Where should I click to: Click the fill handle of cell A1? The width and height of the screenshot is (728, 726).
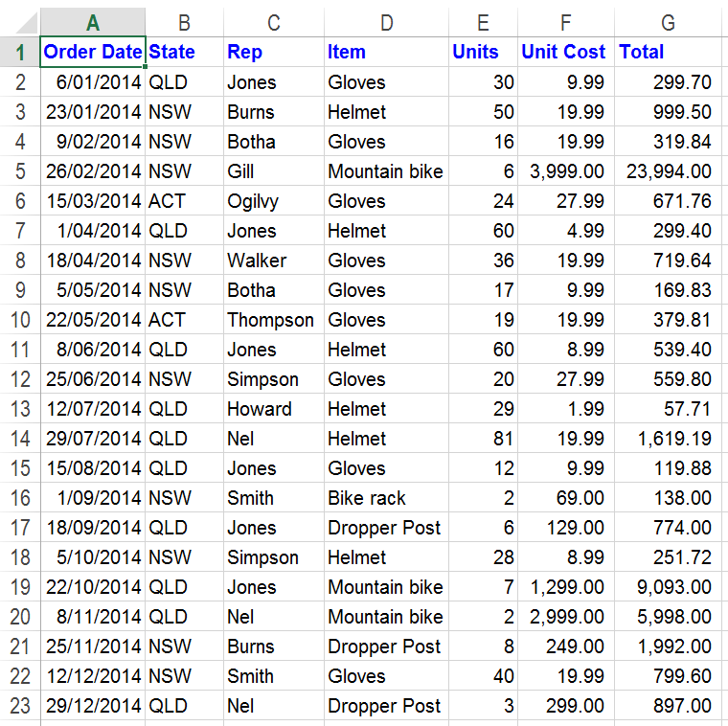click(146, 66)
